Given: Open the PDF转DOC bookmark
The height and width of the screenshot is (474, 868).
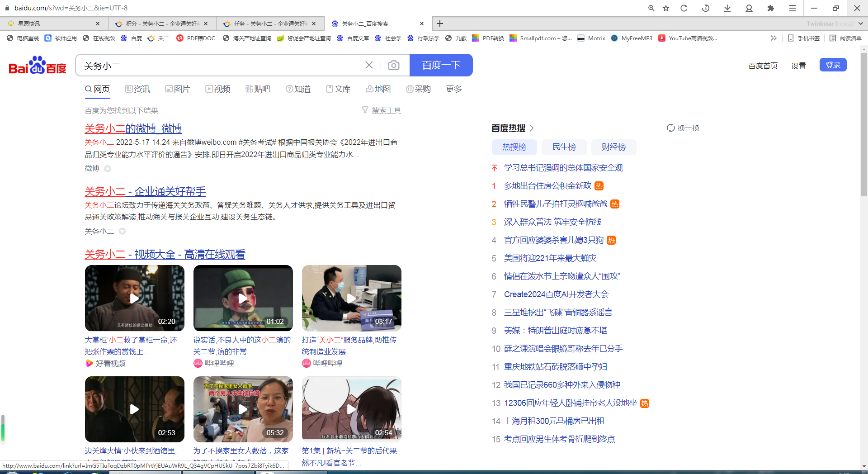Looking at the screenshot, I should point(196,38).
